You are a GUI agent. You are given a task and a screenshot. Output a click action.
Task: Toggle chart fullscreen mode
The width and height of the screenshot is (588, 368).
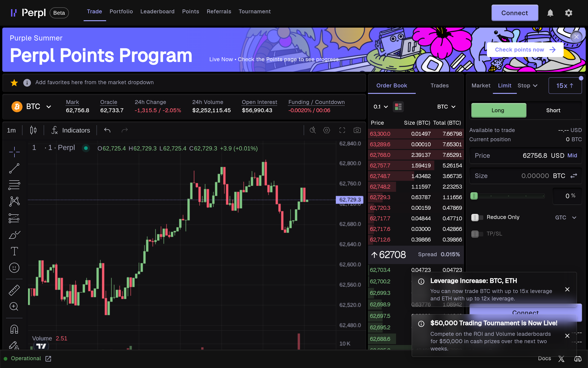point(342,130)
